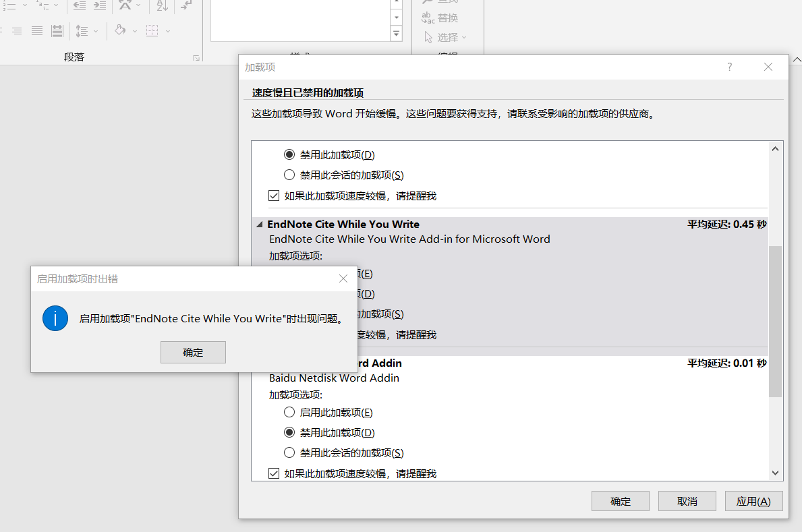Click the Asian Layout icon in ribbon
The height and width of the screenshot is (532, 802).
point(125,5)
